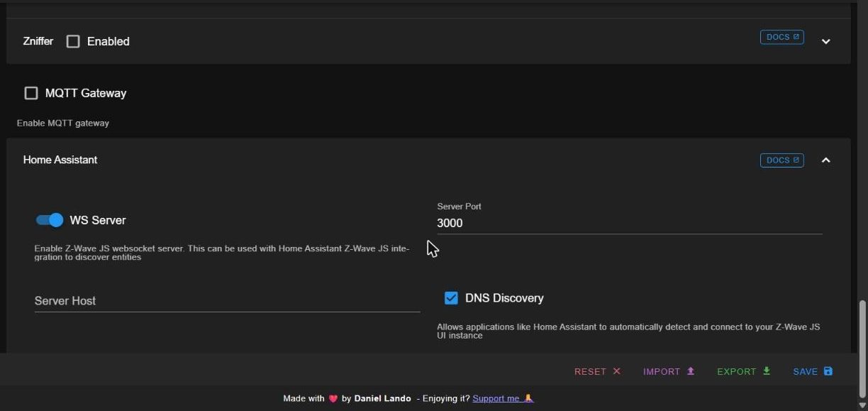Click the 'Daniel Lando' footer text

point(382,398)
